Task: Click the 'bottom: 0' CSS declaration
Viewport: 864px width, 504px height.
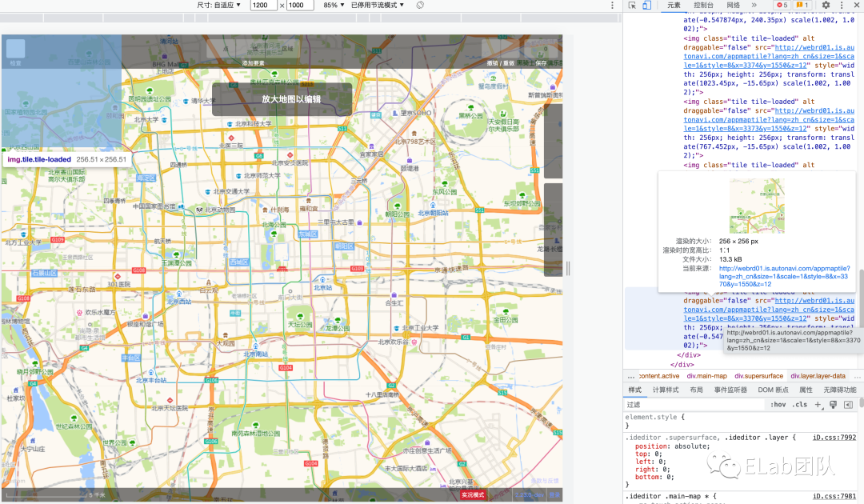Action: 654,477
